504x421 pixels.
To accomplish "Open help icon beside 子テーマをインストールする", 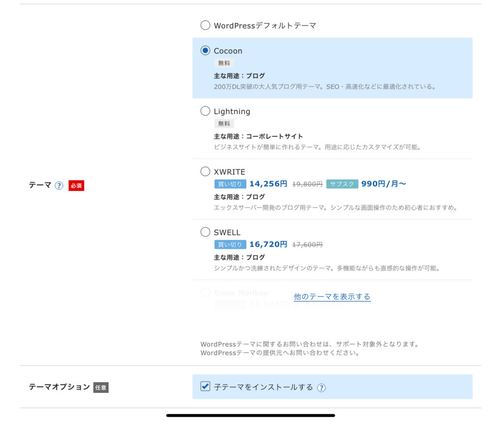I will pyautogui.click(x=321, y=388).
